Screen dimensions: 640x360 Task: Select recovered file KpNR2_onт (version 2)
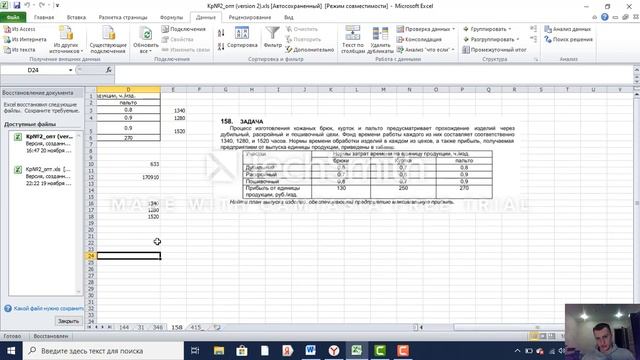click(x=45, y=144)
